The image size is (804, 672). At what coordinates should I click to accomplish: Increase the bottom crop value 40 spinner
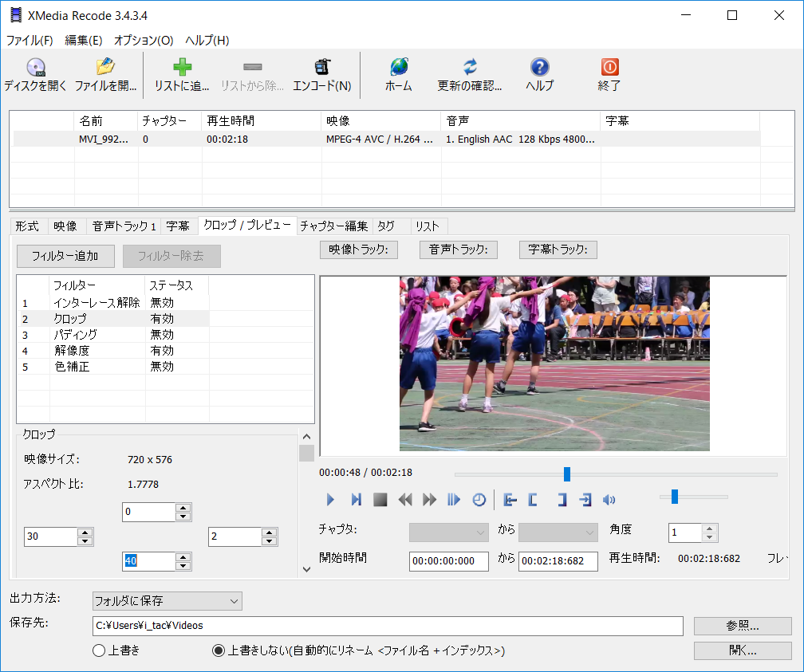[x=183, y=556]
